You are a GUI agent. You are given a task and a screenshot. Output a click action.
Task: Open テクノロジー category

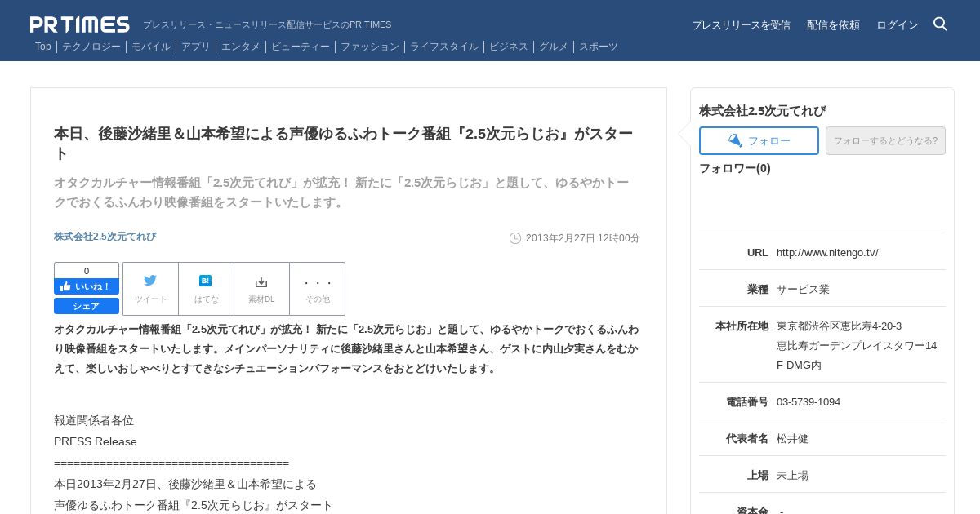pos(91,47)
